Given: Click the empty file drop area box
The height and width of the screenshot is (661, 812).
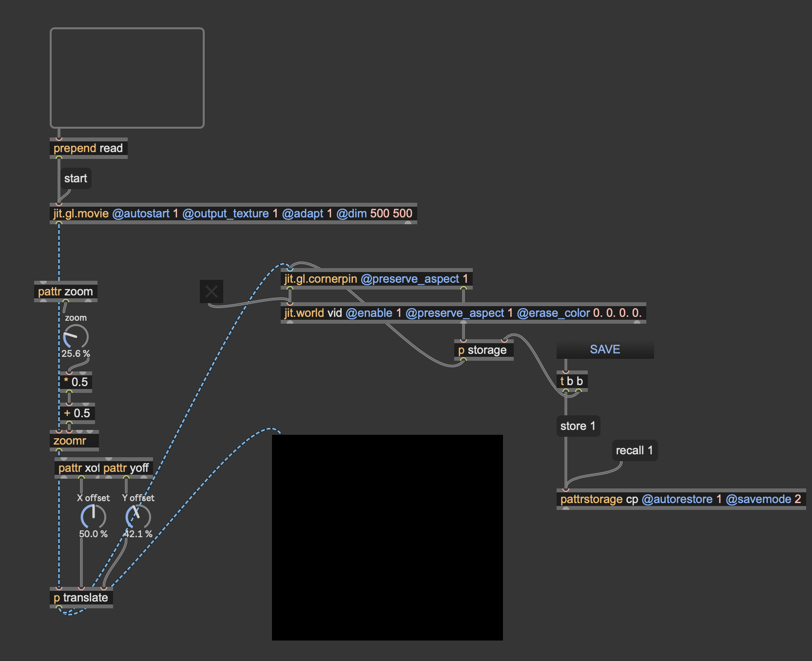Looking at the screenshot, I should 127,78.
